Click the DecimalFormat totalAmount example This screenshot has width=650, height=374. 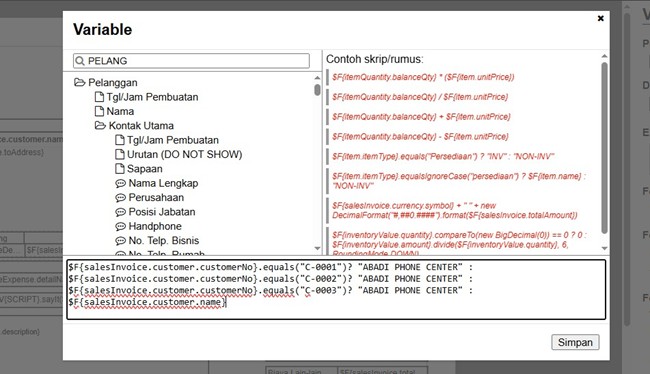pyautogui.click(x=454, y=211)
